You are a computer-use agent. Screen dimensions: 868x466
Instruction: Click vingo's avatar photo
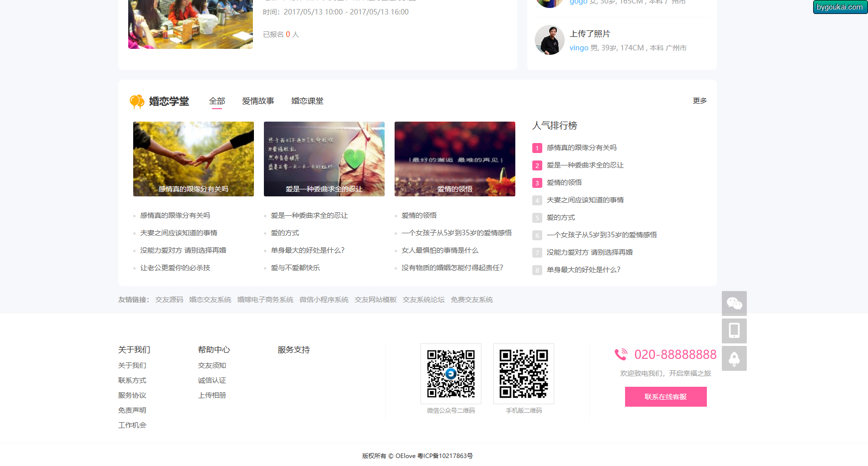(x=550, y=40)
